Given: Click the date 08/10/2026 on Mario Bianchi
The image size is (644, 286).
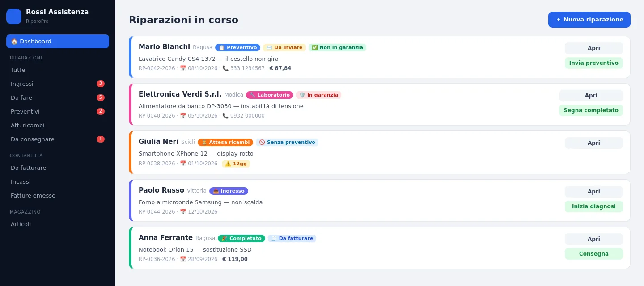Looking at the screenshot, I should coord(203,68).
